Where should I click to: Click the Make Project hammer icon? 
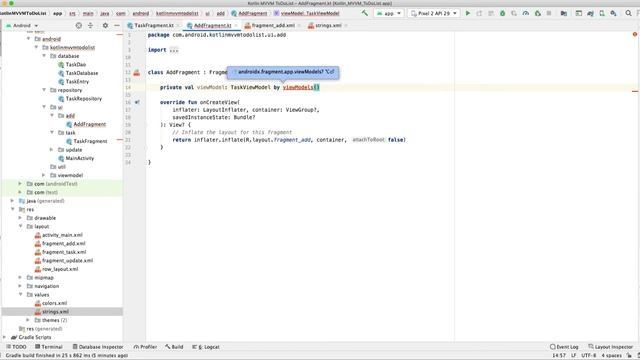pos(364,13)
